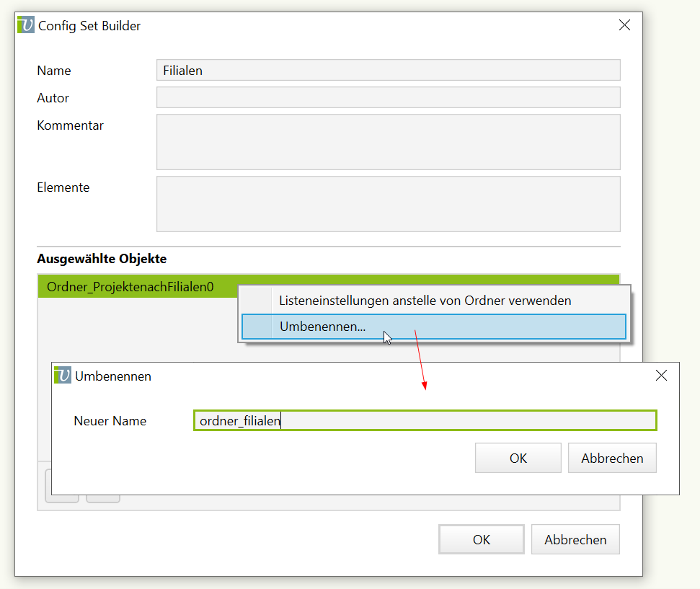Close the Umbenennen dialog with X

pyautogui.click(x=661, y=376)
